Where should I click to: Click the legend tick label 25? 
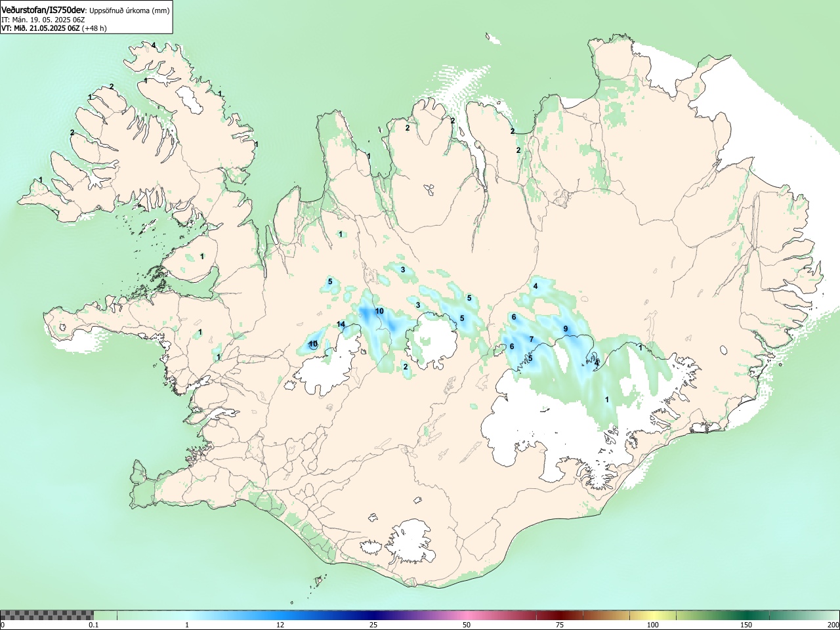pos(373,625)
